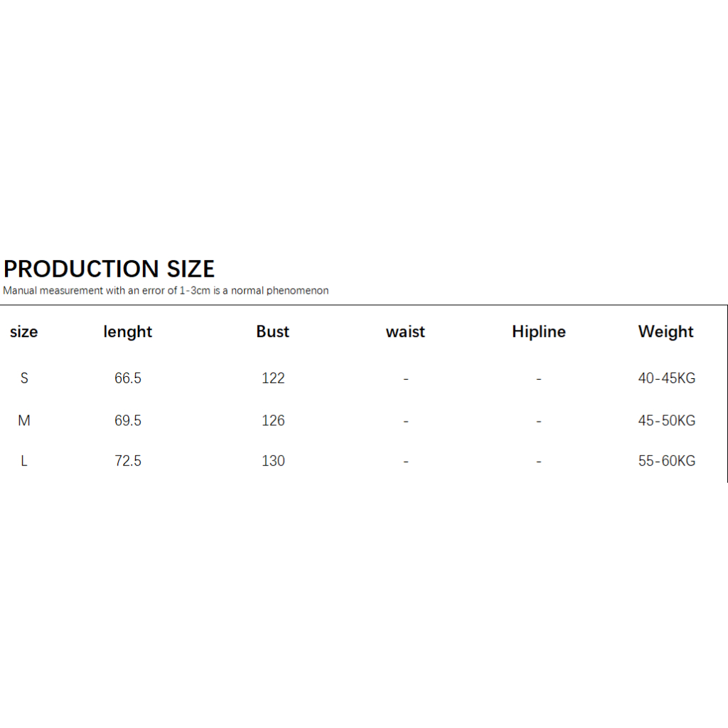
Task: Select the 55-60KG weight cell
Action: tap(667, 461)
